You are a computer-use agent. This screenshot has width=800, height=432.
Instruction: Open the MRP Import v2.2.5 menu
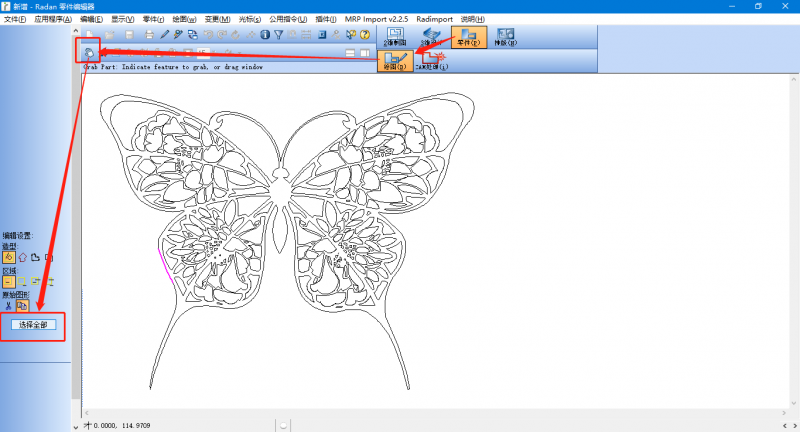click(386, 19)
